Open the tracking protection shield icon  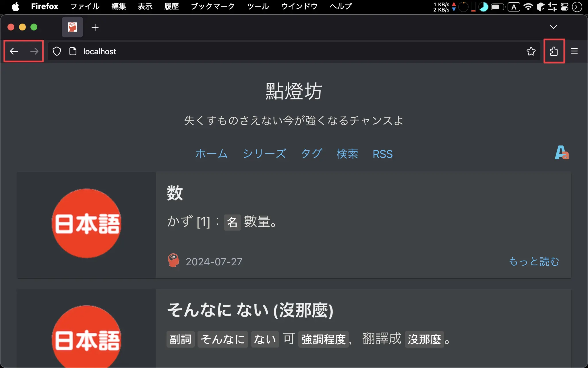click(x=57, y=51)
